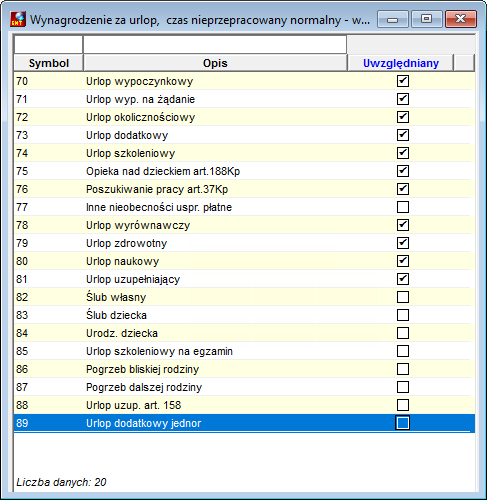
Task: Enable Pogrzeb bliskiej rodziny checkbox
Action: (403, 369)
